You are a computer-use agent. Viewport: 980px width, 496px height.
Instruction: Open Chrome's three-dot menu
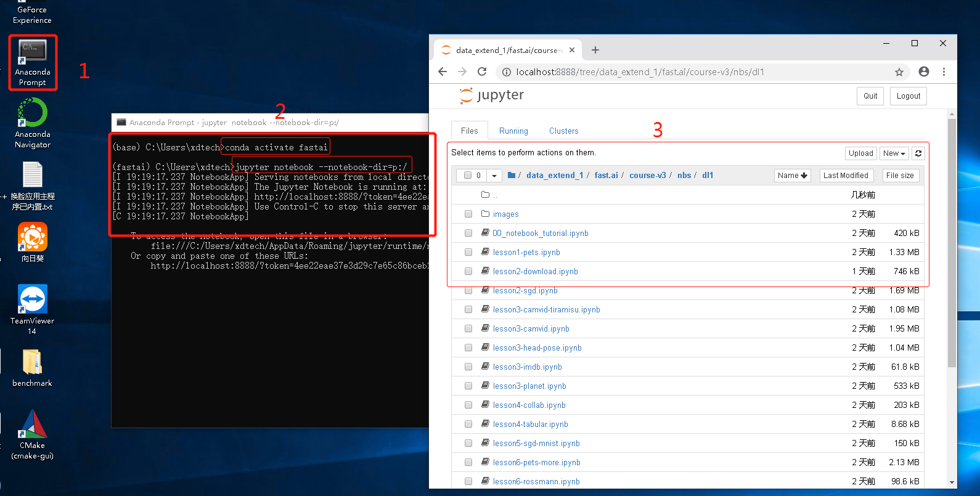[x=944, y=72]
